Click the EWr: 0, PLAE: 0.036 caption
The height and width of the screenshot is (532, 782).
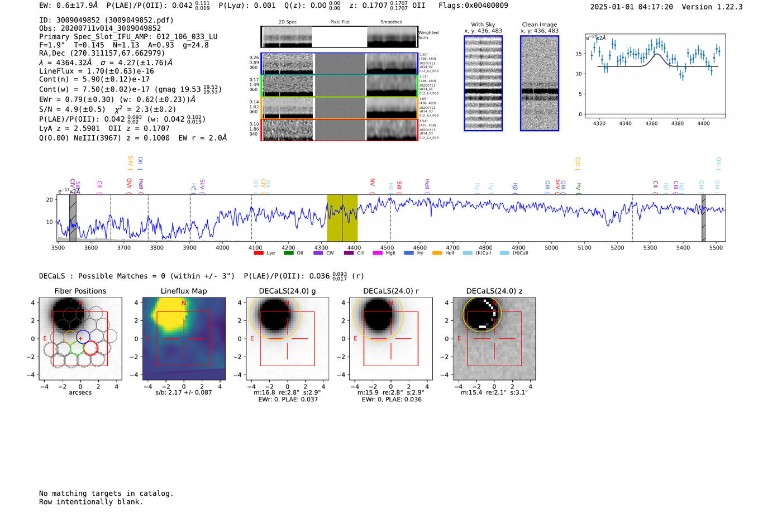[392, 400]
